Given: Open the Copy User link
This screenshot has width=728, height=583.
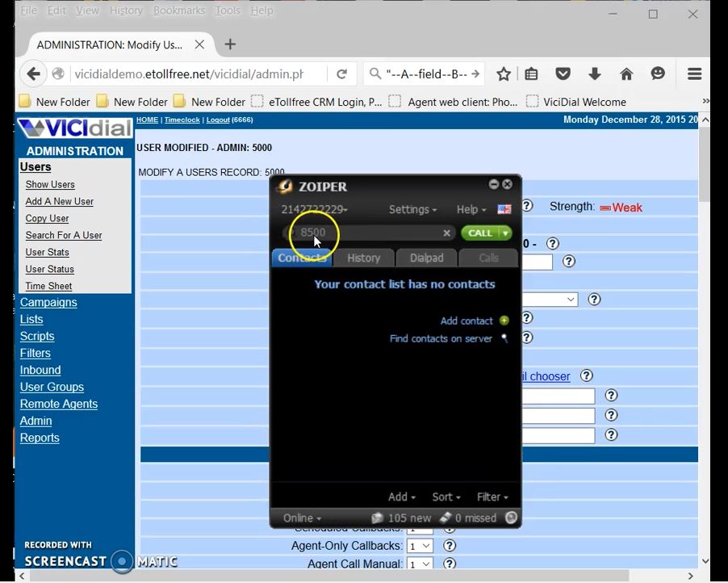Looking at the screenshot, I should [x=47, y=218].
